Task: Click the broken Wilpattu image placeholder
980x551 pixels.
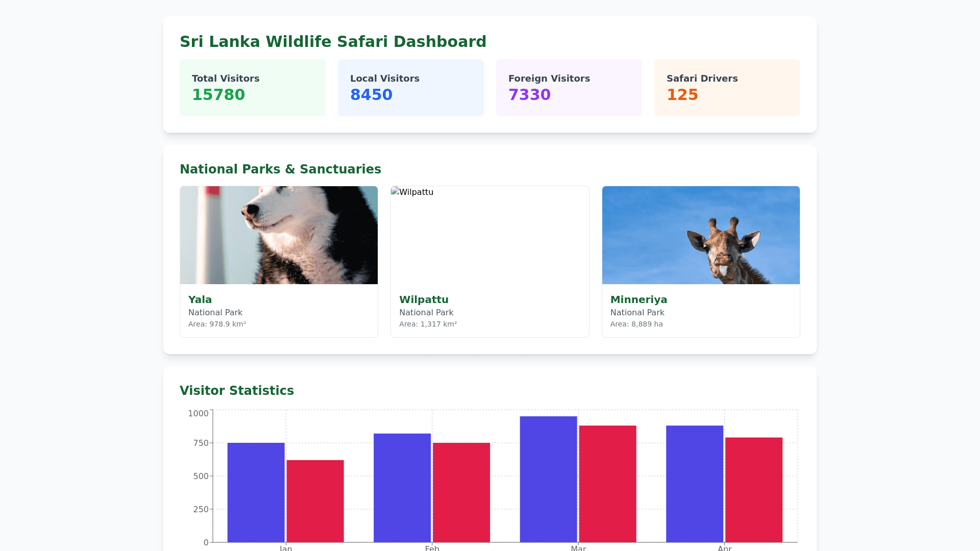Action: (x=489, y=235)
